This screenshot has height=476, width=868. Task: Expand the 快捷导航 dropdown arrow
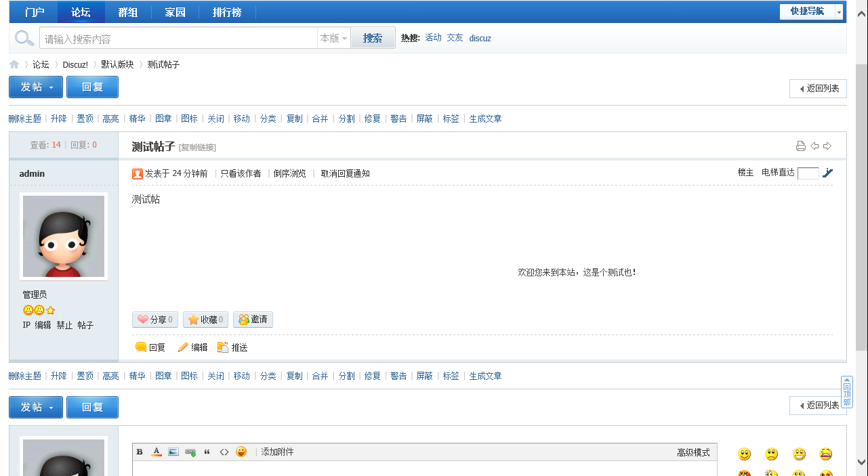point(840,12)
